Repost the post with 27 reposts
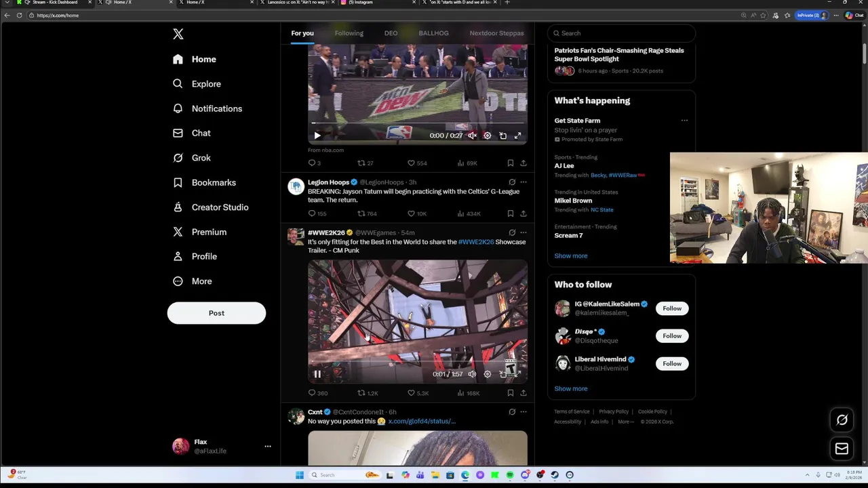Screen dimensions: 868x488 [x=366, y=163]
